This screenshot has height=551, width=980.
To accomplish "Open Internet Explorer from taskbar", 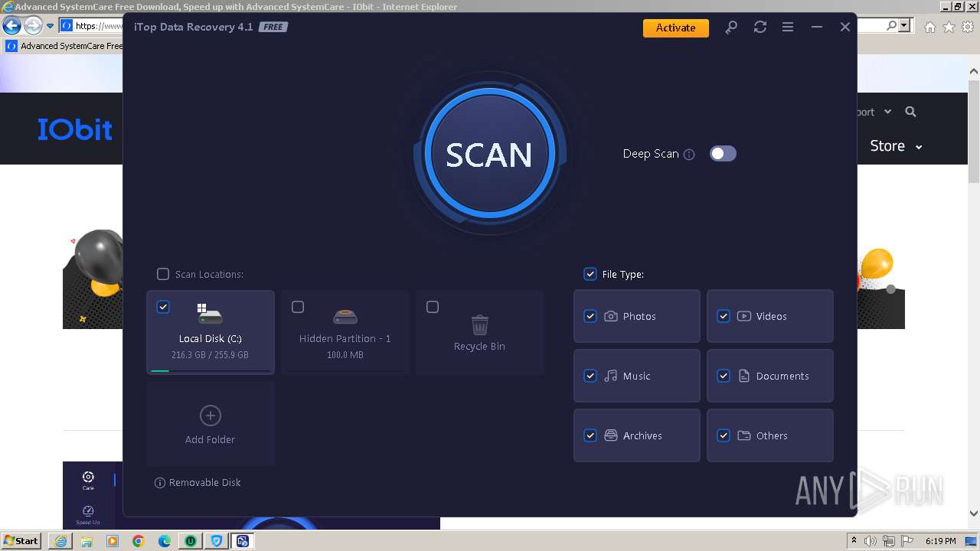I will pos(60,541).
